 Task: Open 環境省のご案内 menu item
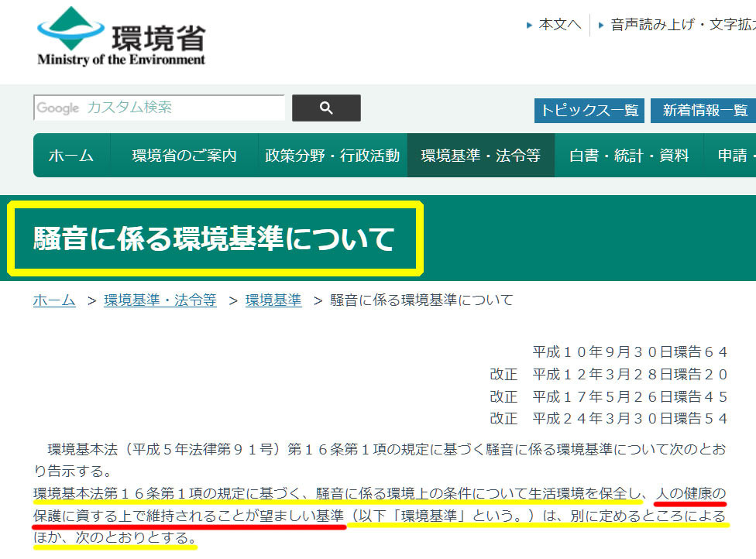coord(184,155)
